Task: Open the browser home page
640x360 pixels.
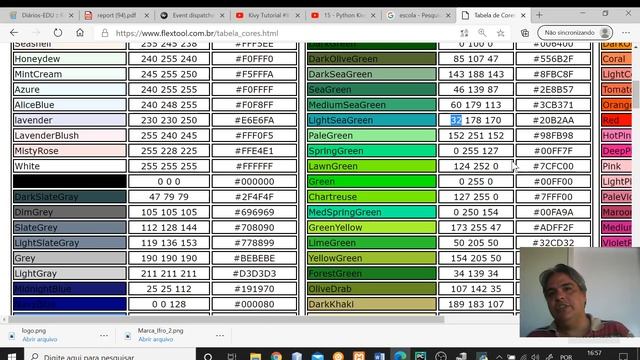Action: pos(80,33)
